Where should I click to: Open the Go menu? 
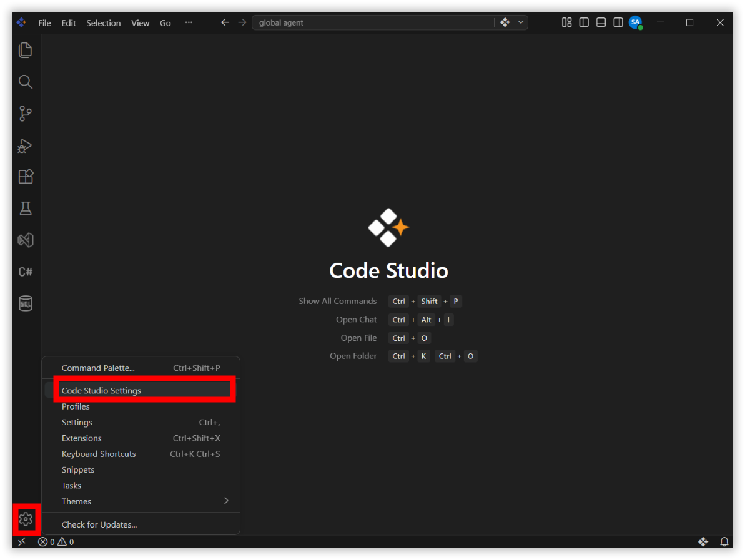pyautogui.click(x=165, y=23)
